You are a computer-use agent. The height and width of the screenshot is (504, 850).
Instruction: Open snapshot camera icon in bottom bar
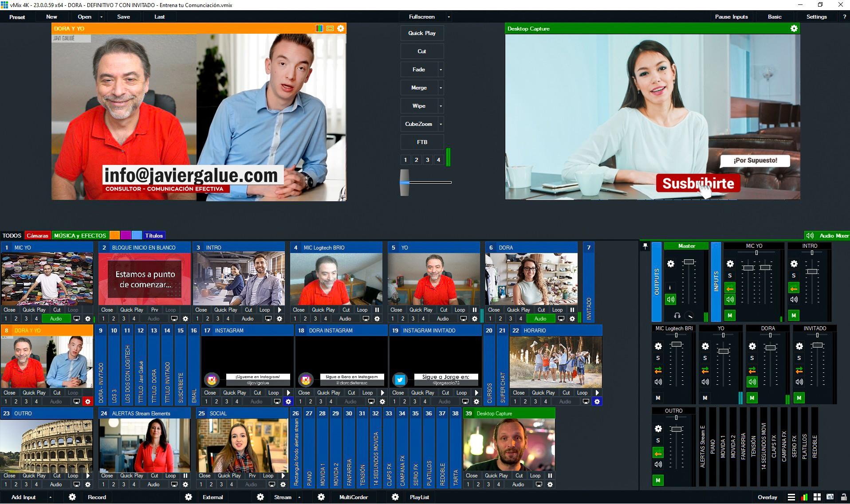830,497
